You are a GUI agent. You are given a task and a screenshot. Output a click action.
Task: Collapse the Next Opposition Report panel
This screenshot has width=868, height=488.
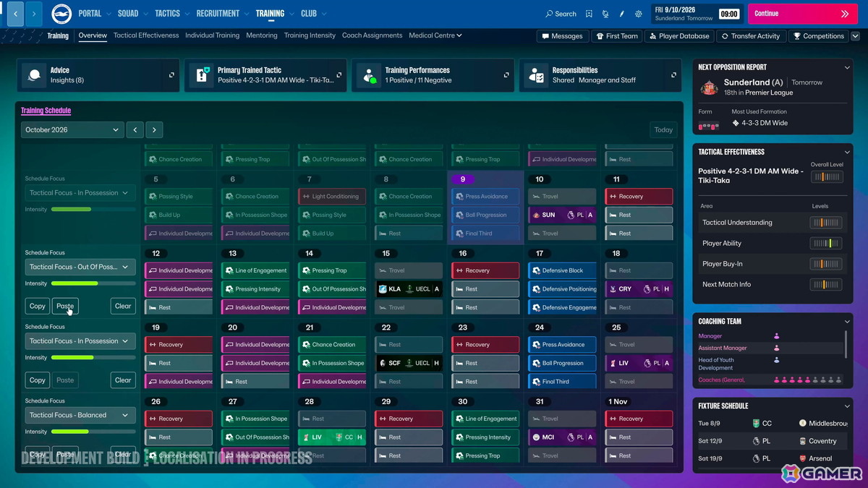pos(847,67)
